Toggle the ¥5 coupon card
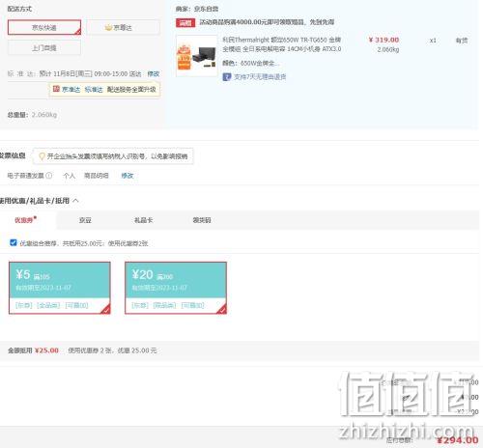This screenshot has width=483, height=448. click(x=60, y=288)
